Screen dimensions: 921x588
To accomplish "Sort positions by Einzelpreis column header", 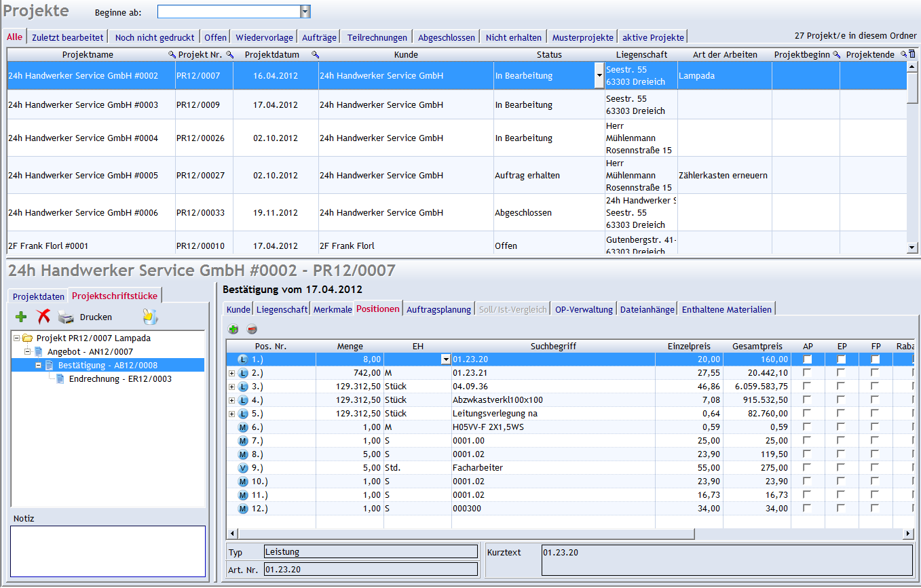I will point(689,346).
